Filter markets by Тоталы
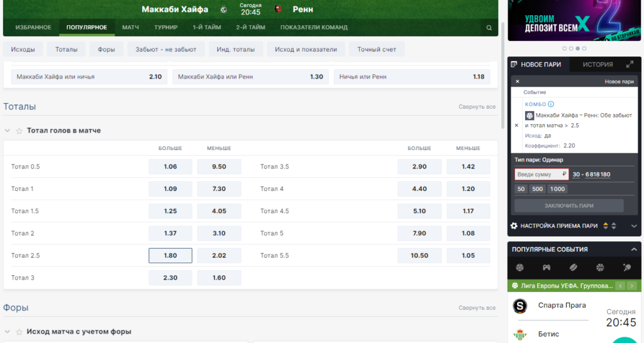 [66, 49]
